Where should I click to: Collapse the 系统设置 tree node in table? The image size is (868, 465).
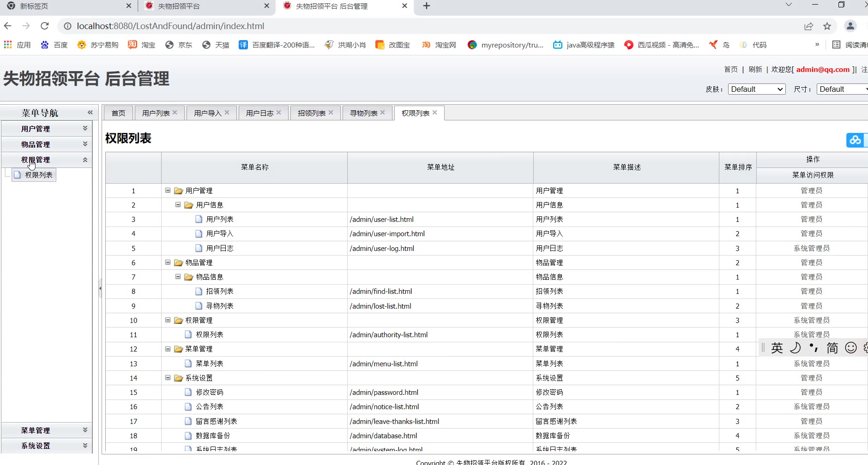[x=168, y=378]
